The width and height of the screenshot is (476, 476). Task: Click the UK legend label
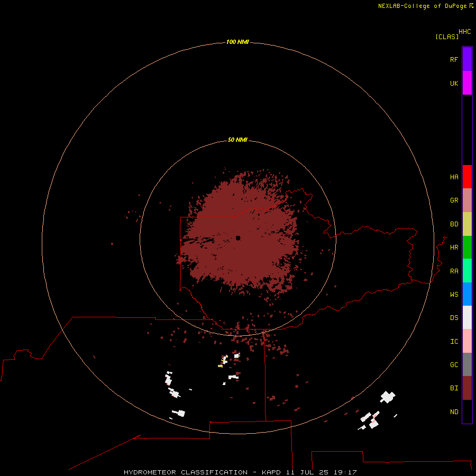point(454,83)
